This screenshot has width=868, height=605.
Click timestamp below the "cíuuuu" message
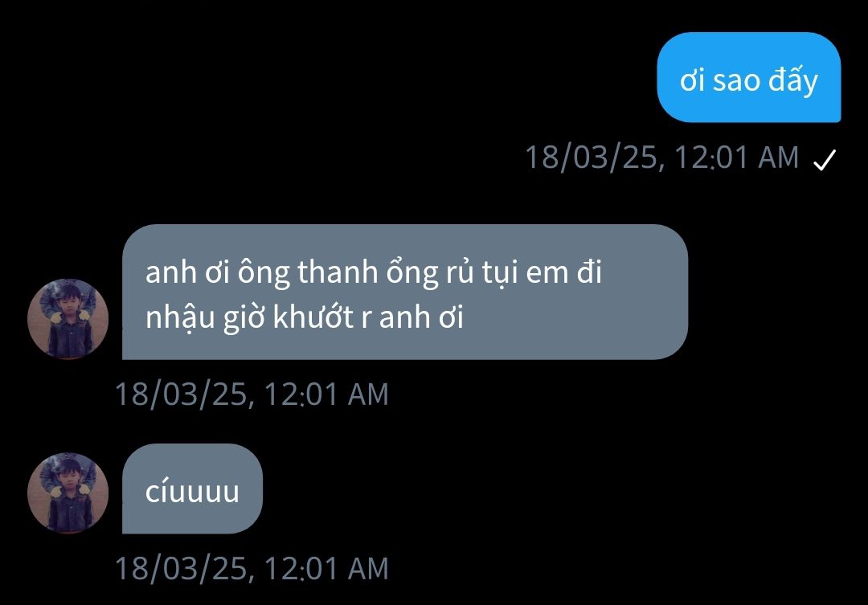point(252,569)
